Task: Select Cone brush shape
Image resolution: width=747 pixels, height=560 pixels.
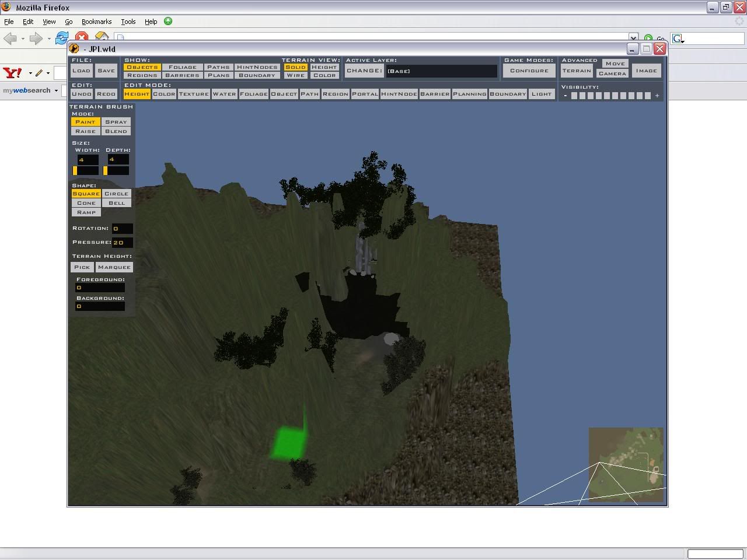Action: (86, 203)
